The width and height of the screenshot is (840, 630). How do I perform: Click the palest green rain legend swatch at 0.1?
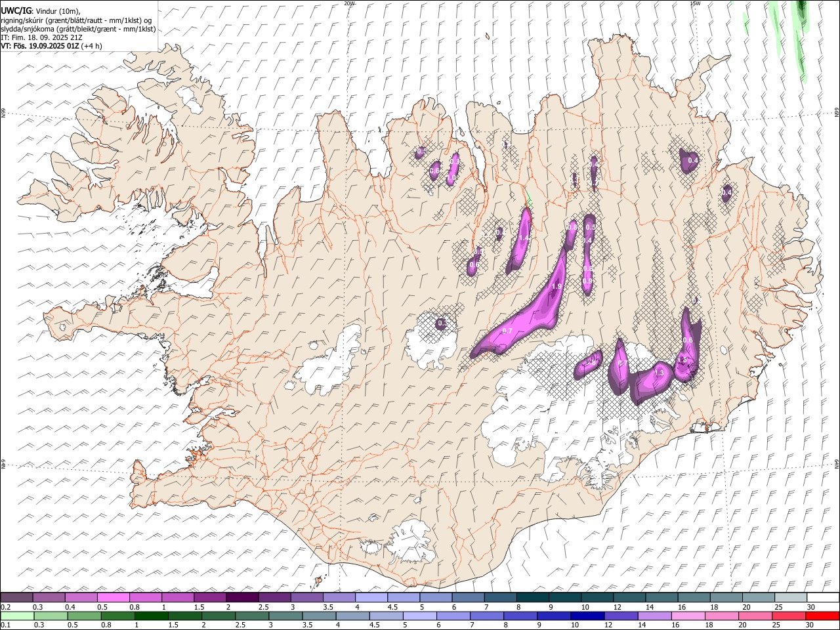coord(17,616)
